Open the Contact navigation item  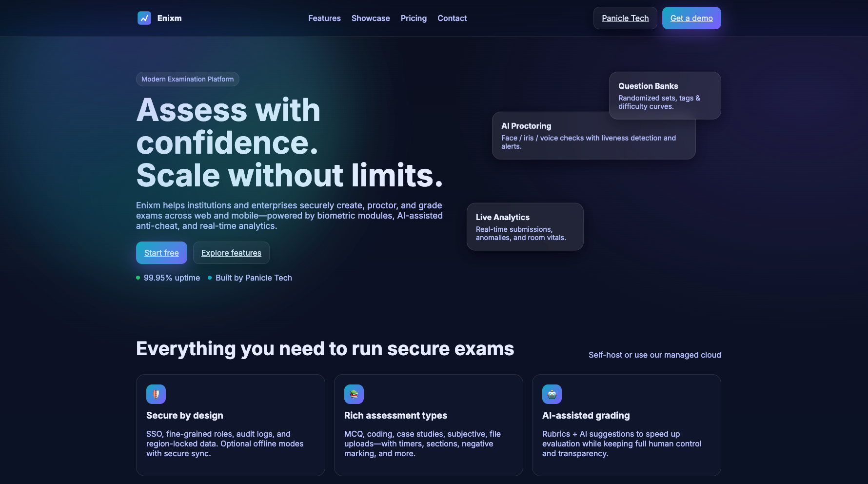[452, 18]
